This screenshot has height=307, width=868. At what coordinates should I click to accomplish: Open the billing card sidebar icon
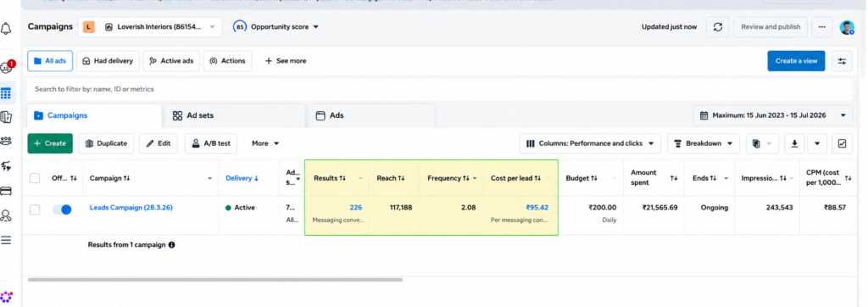pos(6,191)
